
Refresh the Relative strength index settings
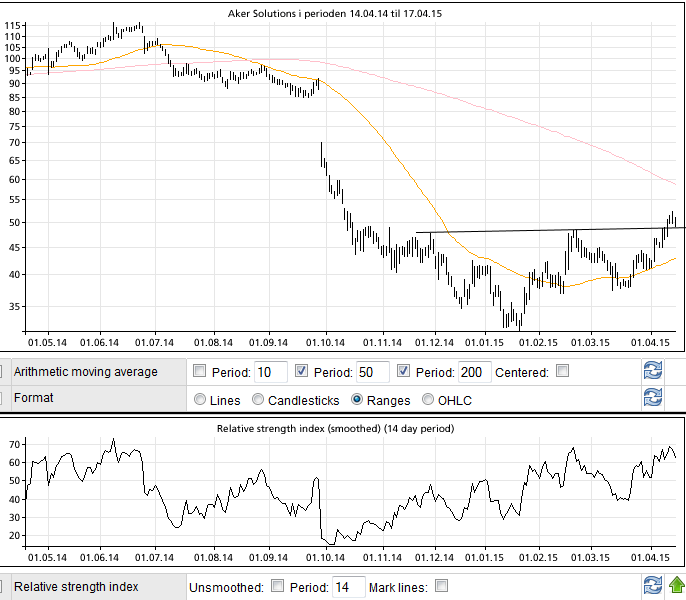tap(652, 586)
